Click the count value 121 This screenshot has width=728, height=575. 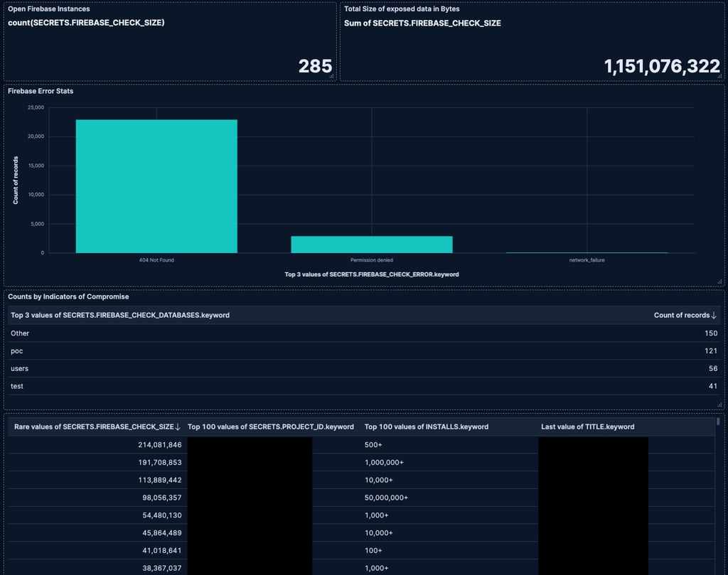point(711,351)
